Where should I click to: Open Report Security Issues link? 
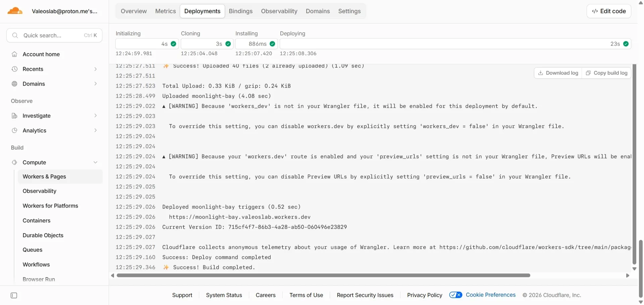tap(365, 295)
